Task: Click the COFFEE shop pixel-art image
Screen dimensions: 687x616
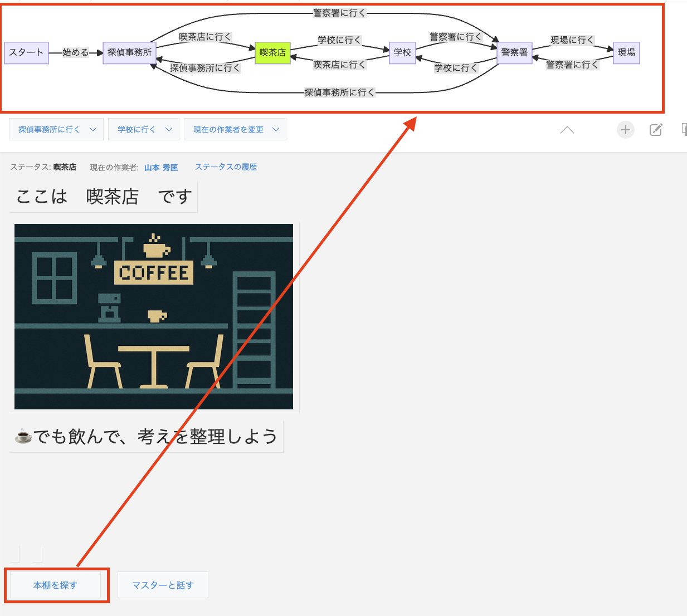Action: click(154, 316)
